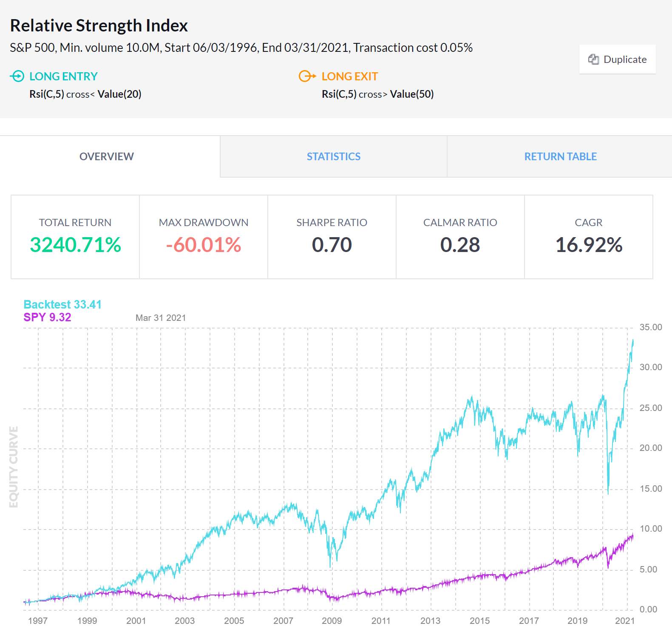The image size is (672, 643).
Task: Switch to the Return Table tab
Action: (560, 156)
